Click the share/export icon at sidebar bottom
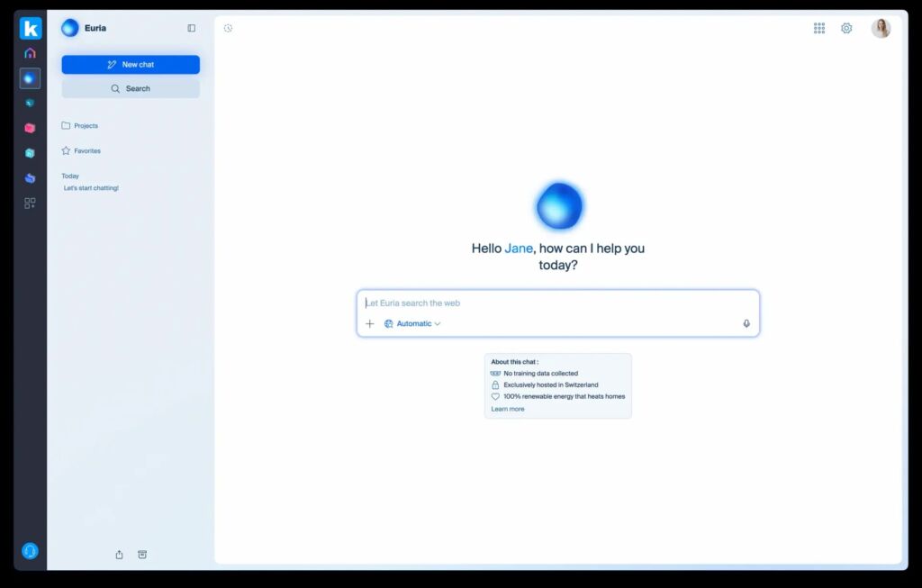The width and height of the screenshot is (922, 588). [x=119, y=555]
